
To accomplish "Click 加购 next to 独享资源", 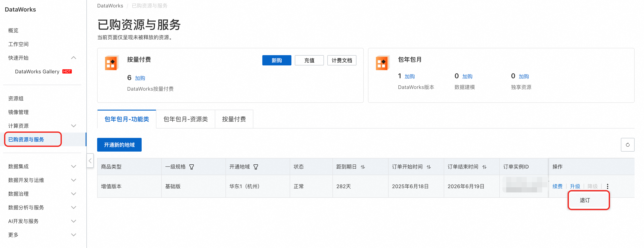I will tap(524, 76).
